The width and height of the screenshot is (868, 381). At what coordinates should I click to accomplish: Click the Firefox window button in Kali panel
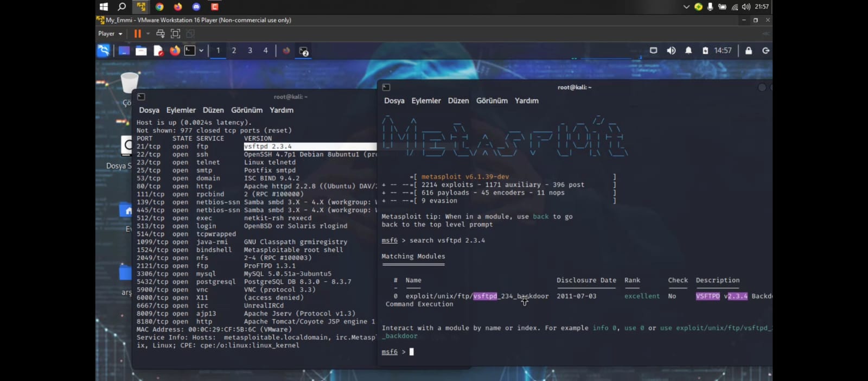[286, 50]
